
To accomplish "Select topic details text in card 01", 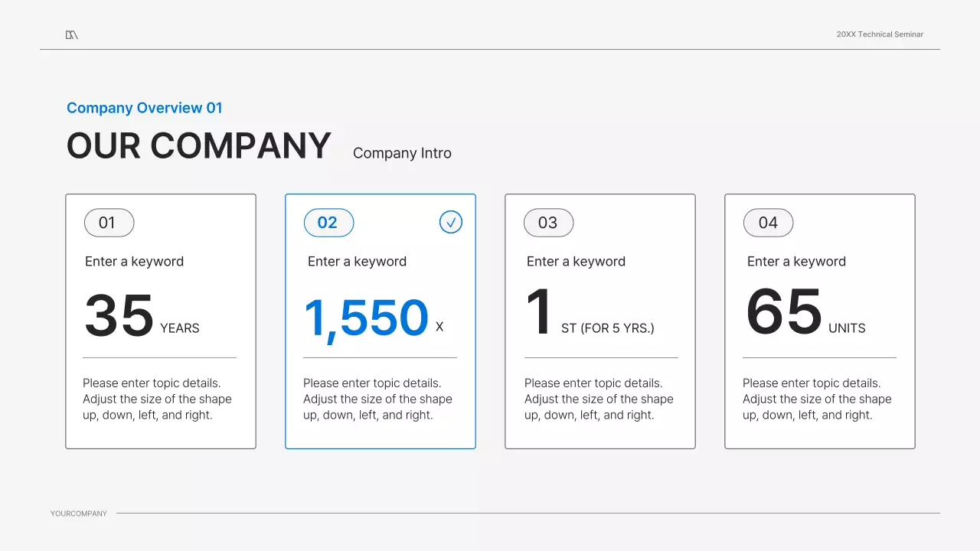I will 157,399.
